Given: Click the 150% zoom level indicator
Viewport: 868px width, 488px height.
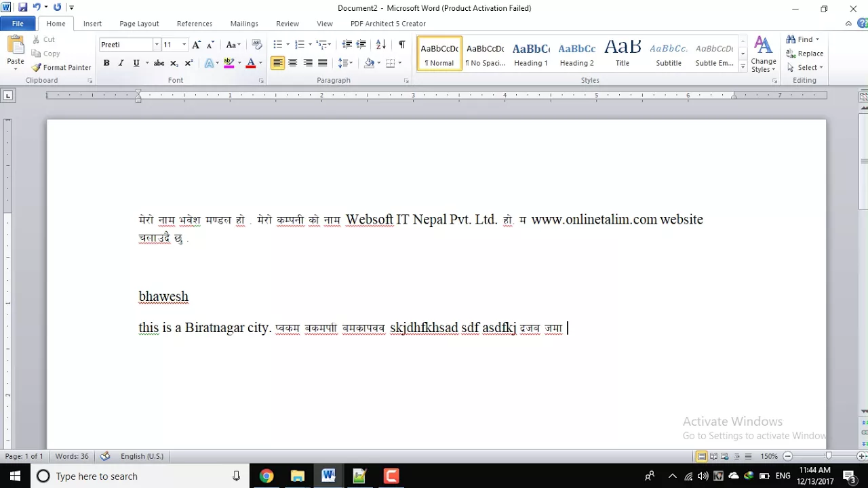Looking at the screenshot, I should coord(769,456).
